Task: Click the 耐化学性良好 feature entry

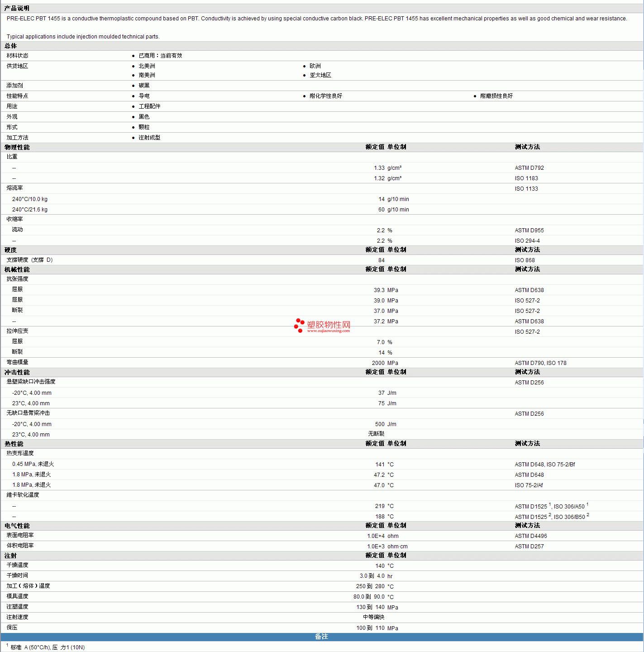Action: pos(326,96)
